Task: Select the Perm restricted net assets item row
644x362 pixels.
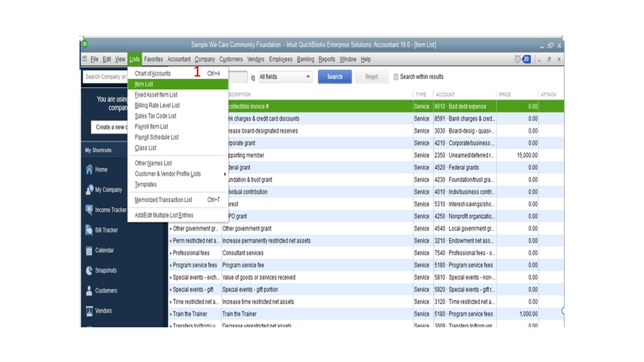Action: [366, 241]
